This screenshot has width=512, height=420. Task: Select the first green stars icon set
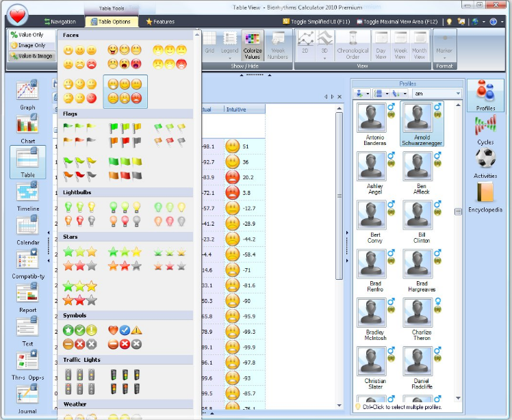pos(80,259)
